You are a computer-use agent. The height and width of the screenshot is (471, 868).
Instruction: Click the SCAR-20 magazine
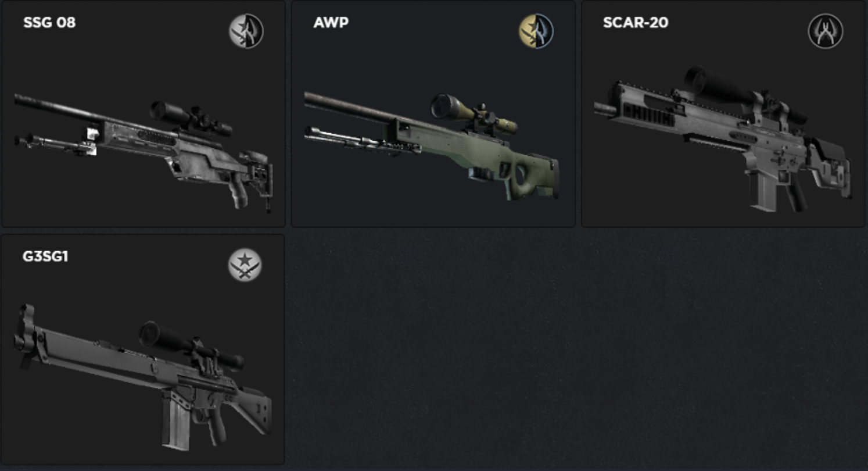(762, 191)
